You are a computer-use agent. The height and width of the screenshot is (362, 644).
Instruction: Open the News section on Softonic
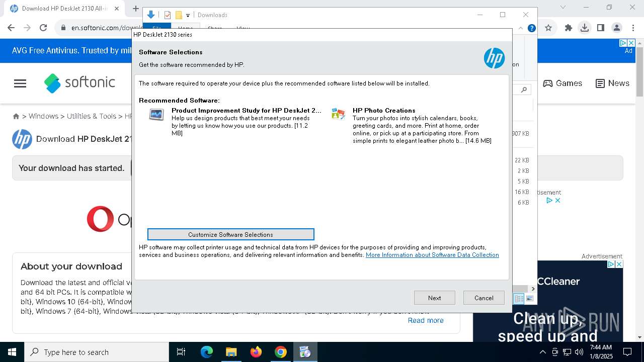pyautogui.click(x=612, y=83)
